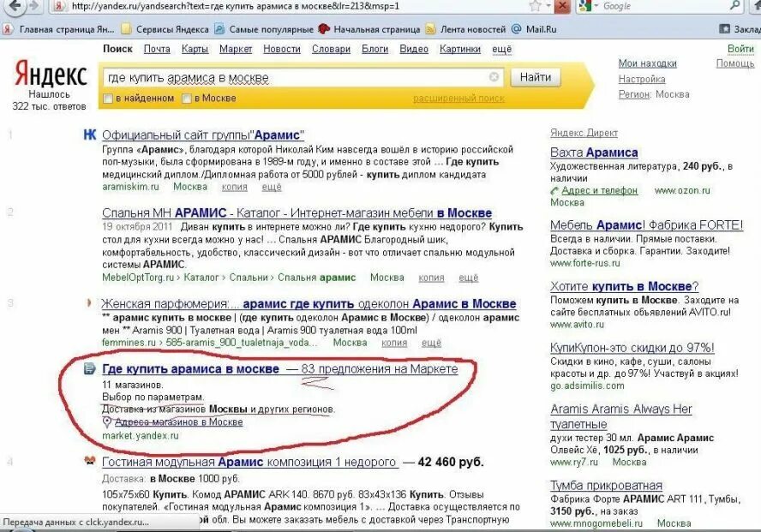Open the Сервисы Яндекса bookmark folder
The height and width of the screenshot is (532, 761).
click(x=165, y=29)
